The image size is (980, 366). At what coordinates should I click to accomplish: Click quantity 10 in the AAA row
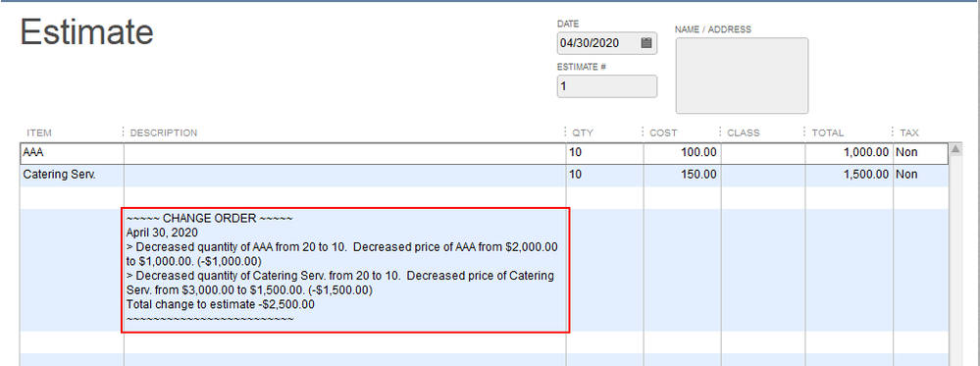[x=604, y=153]
